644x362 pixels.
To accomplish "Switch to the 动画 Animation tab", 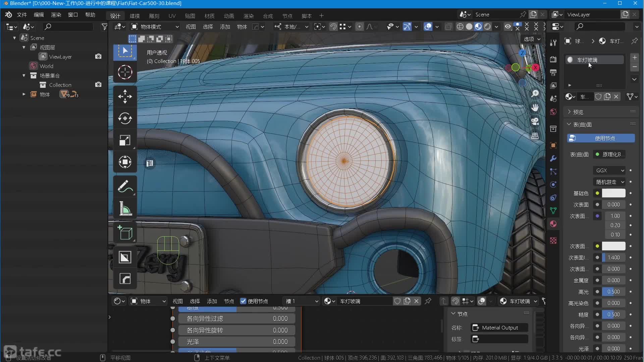I will [x=229, y=16].
